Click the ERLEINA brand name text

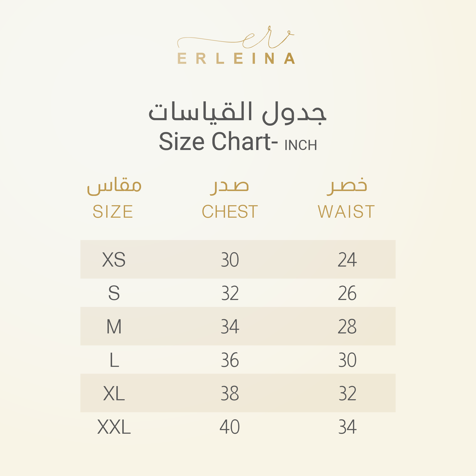tap(236, 59)
